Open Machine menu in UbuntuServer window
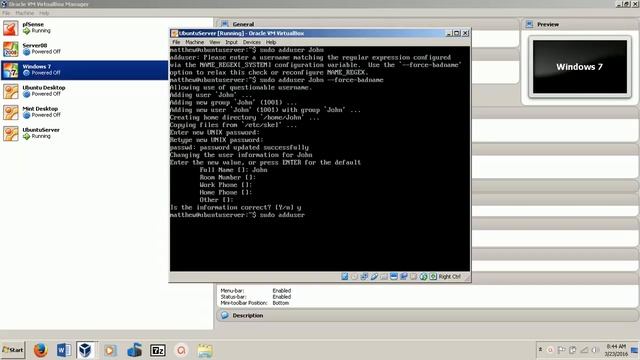This screenshot has height=360, width=640. point(194,42)
